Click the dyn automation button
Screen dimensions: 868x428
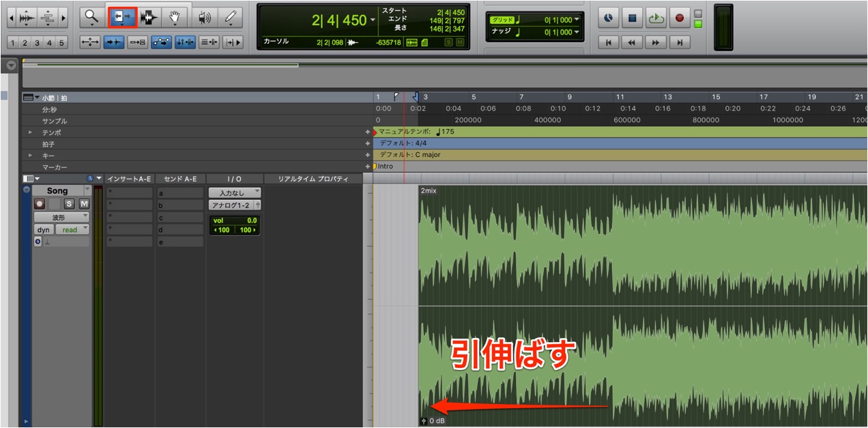point(44,230)
